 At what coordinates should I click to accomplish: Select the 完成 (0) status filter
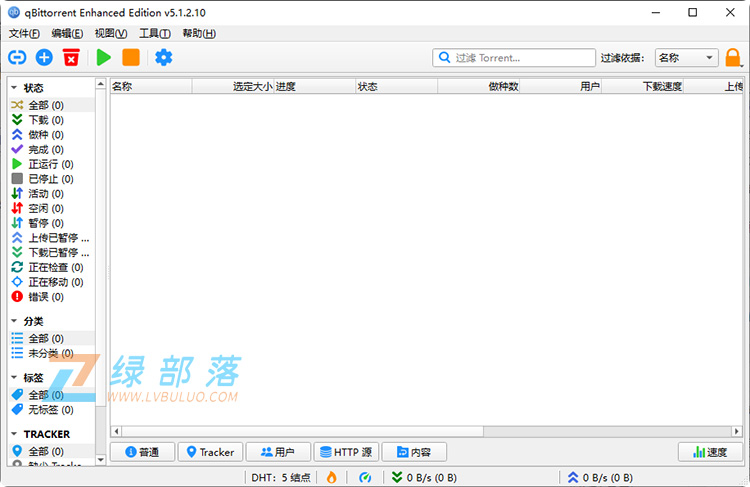pyautogui.click(x=52, y=149)
